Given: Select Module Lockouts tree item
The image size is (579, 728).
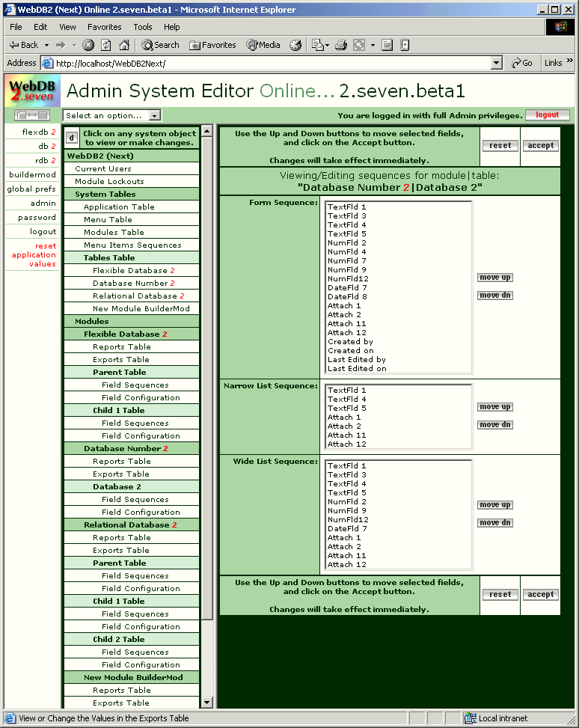Looking at the screenshot, I should coord(132,181).
